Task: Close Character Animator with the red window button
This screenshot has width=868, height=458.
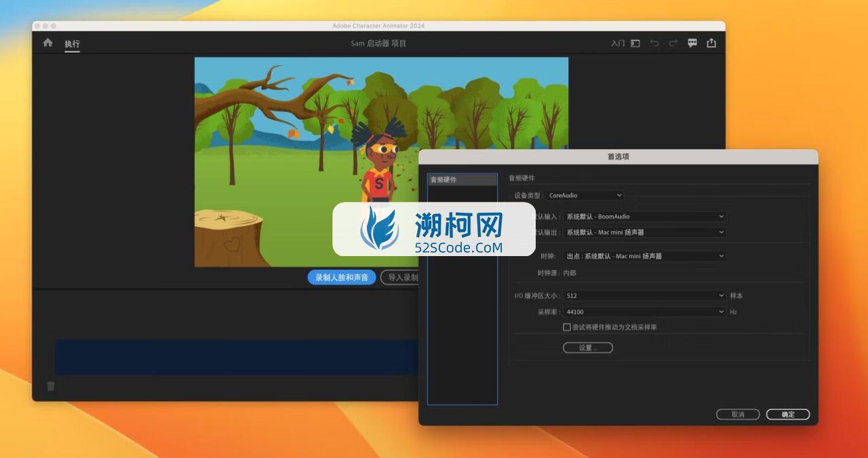Action: [37, 26]
